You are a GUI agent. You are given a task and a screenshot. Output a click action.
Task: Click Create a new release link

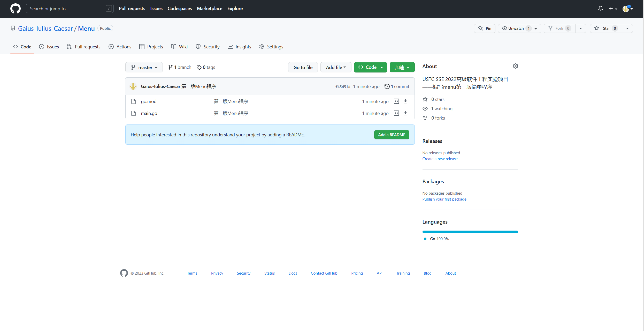(x=440, y=159)
